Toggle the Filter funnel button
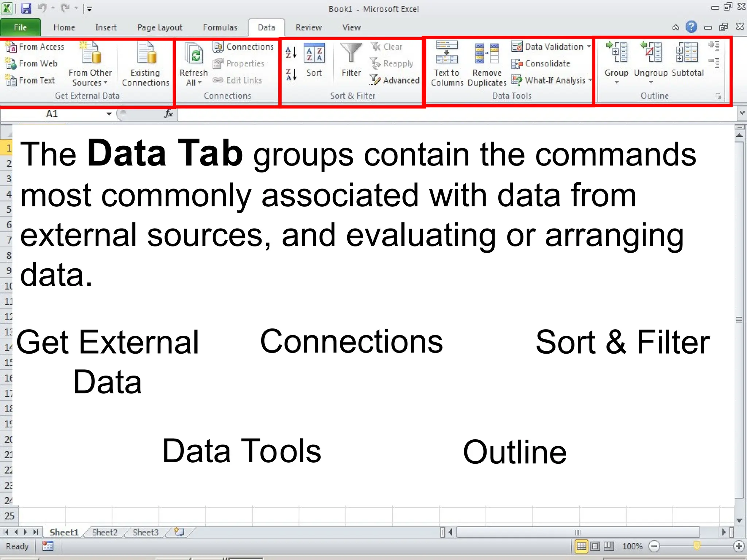The width and height of the screenshot is (747, 560). click(x=351, y=59)
